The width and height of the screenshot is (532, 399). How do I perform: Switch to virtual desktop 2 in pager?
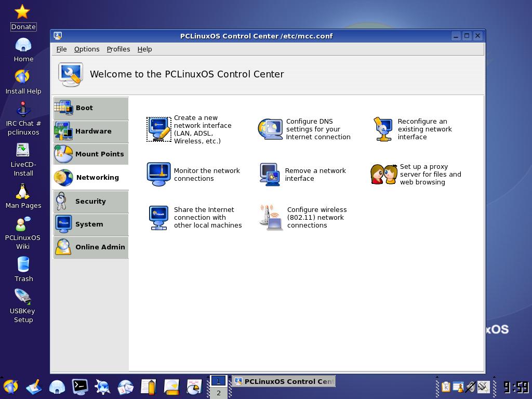[219, 393]
